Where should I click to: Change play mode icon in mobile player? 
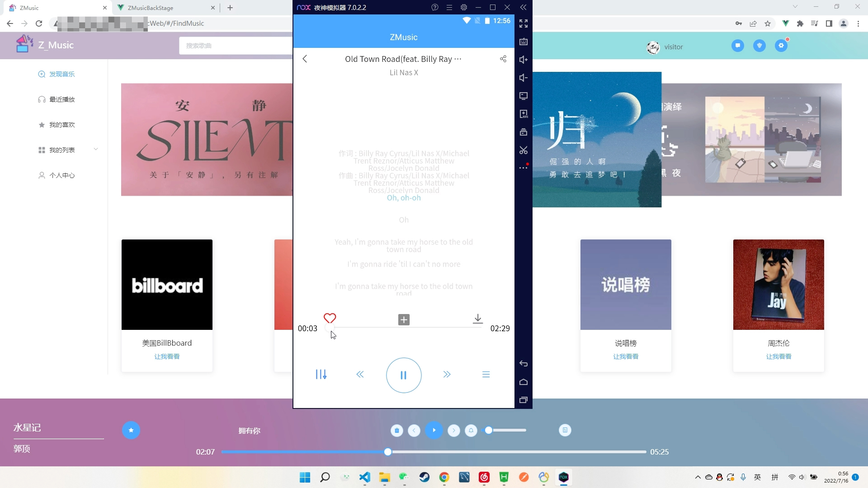321,374
